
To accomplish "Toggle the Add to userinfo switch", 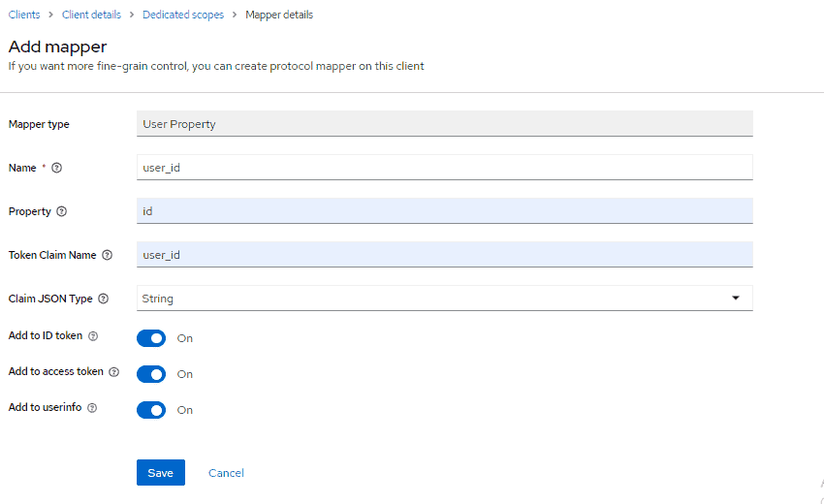I will point(151,410).
